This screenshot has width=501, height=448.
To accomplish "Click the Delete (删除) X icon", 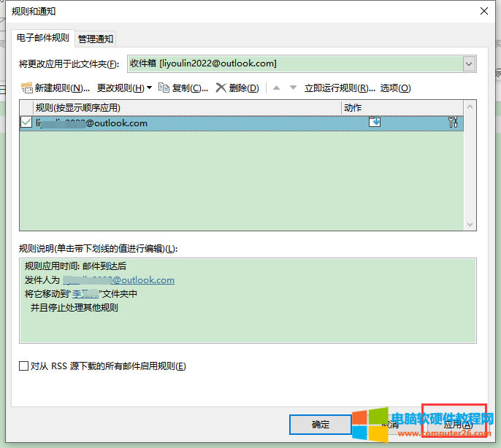I will tap(221, 88).
